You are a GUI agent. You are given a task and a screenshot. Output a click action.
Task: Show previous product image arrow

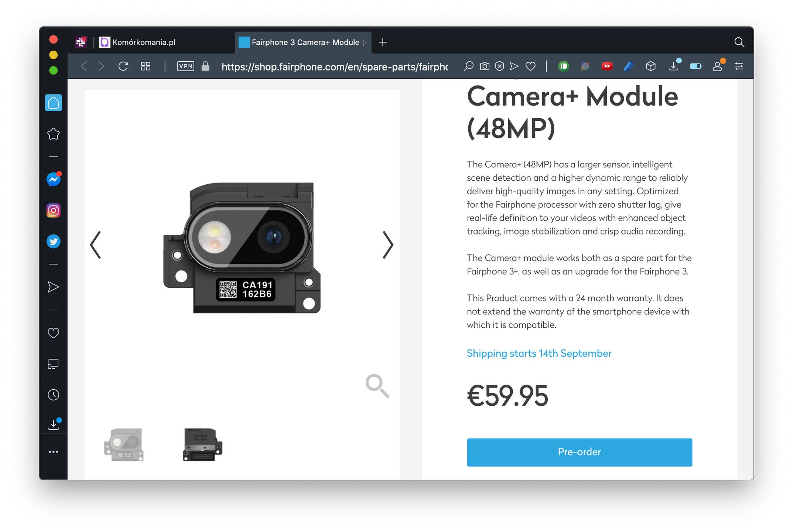point(96,245)
